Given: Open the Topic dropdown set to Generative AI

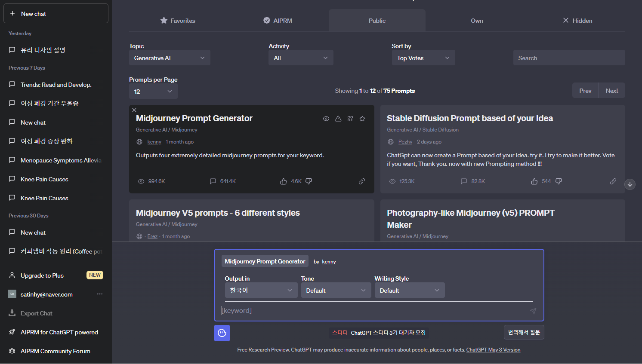Looking at the screenshot, I should (170, 58).
